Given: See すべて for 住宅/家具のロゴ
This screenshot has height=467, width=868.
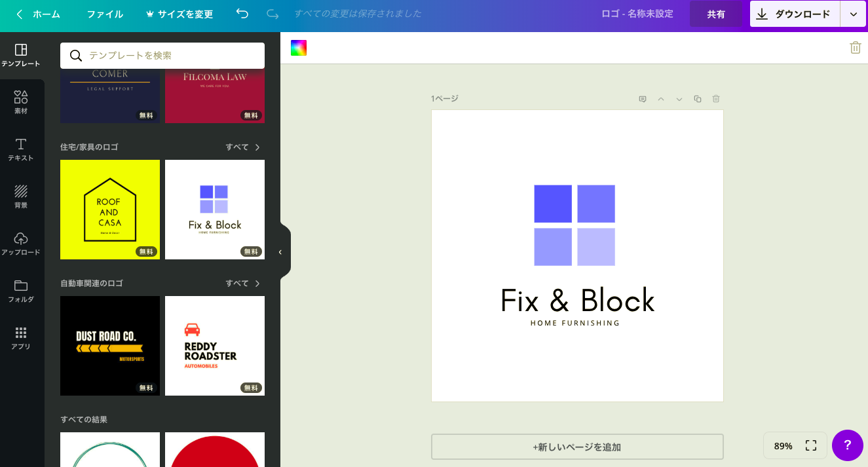Looking at the screenshot, I should click(x=243, y=147).
